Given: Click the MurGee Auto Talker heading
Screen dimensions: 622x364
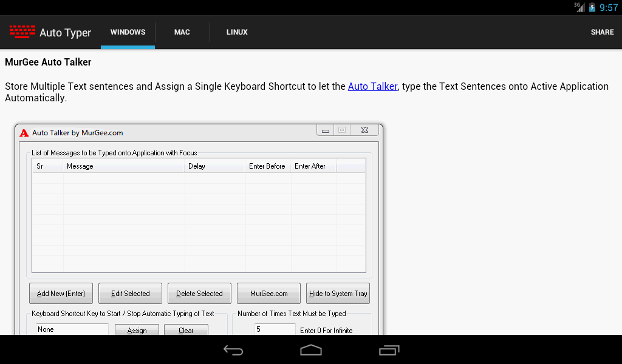Looking at the screenshot, I should (x=48, y=62).
